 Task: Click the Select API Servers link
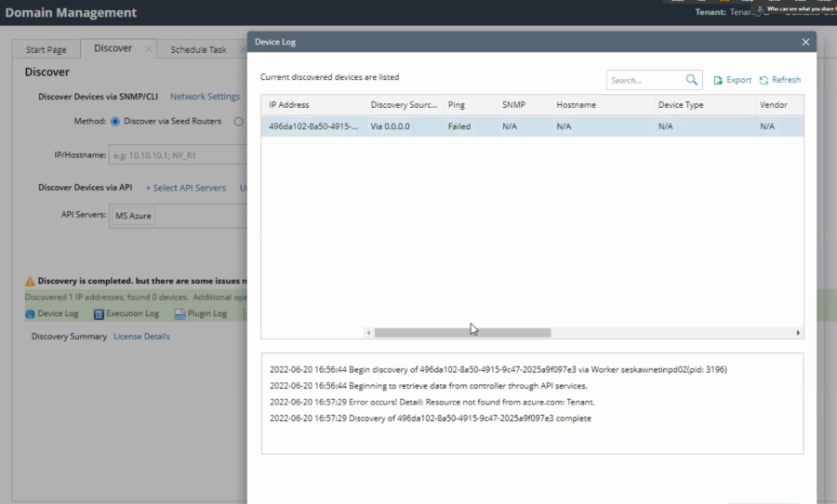point(185,188)
